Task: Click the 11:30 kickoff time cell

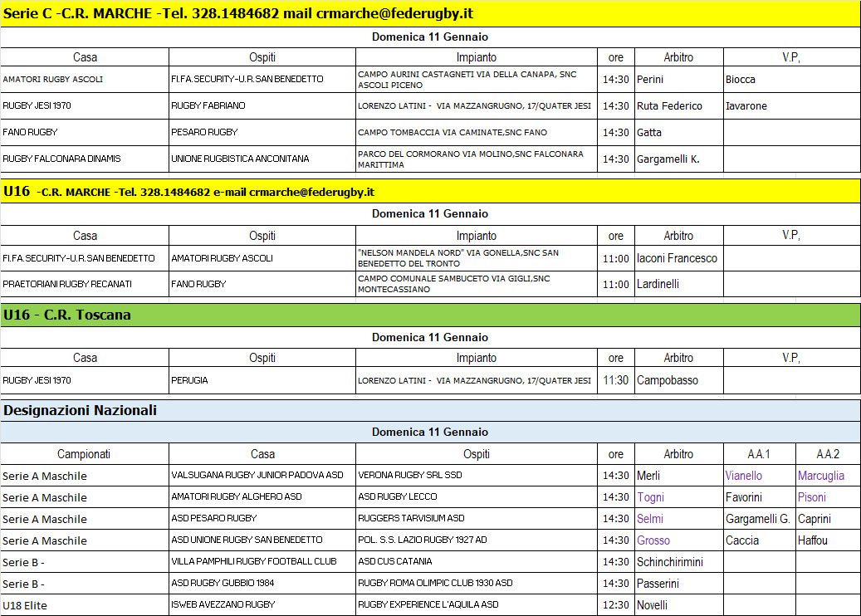Action: (x=615, y=380)
